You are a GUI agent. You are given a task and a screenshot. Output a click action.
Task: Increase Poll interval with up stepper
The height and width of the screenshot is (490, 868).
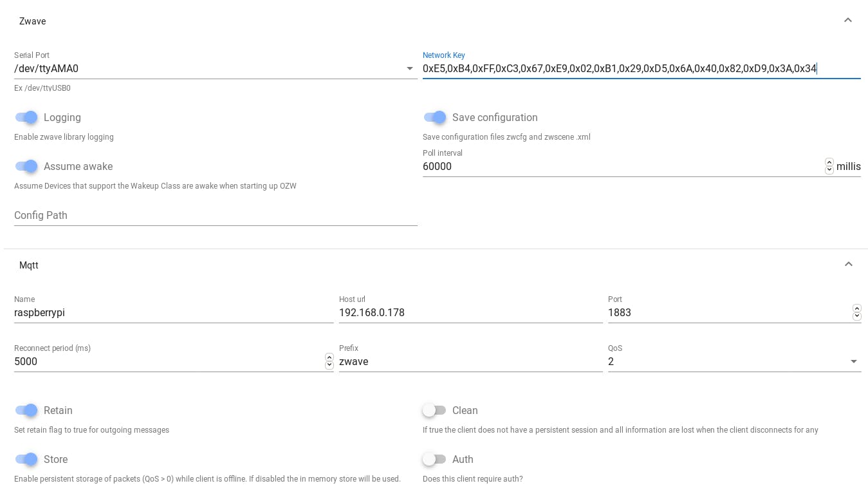[829, 163]
